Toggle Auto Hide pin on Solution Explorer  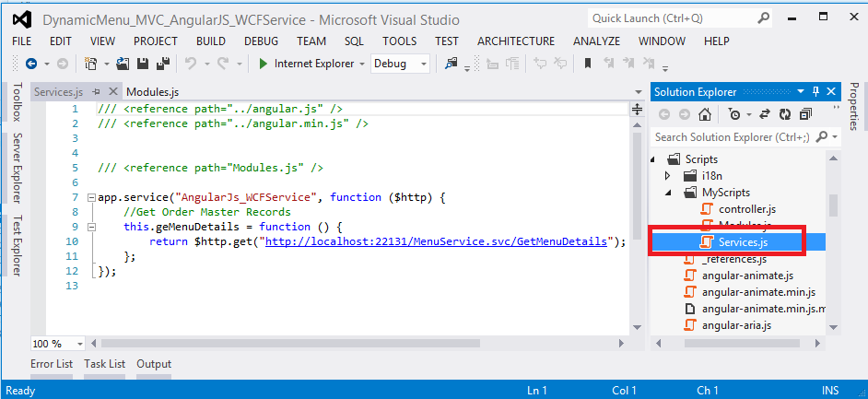pos(815,91)
